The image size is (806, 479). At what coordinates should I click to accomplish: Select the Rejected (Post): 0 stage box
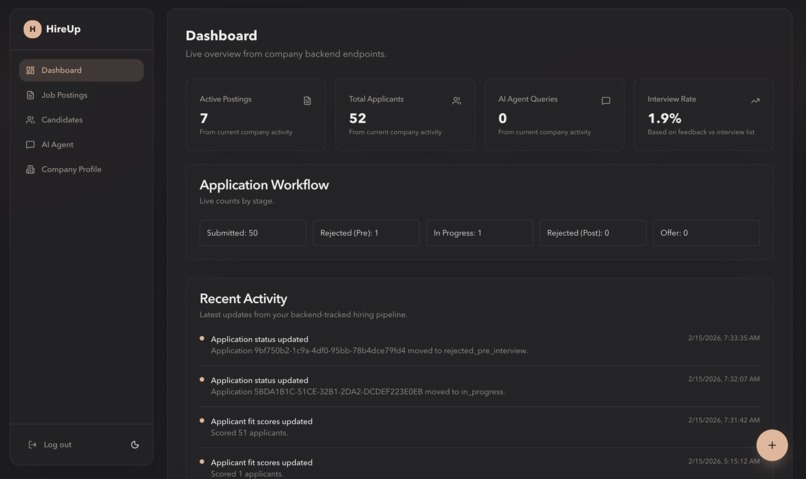[x=593, y=233]
